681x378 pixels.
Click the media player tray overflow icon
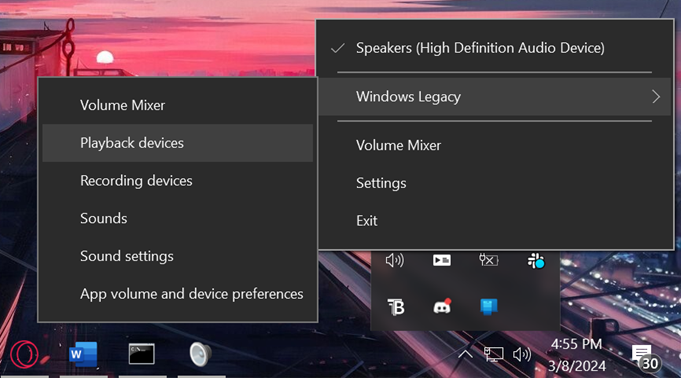[442, 260]
